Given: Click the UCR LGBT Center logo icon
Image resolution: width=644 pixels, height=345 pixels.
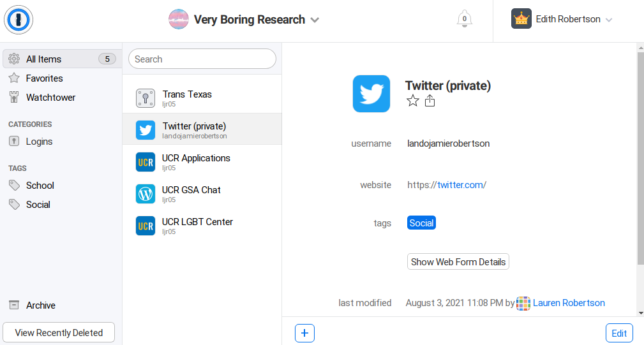Looking at the screenshot, I should pos(146,226).
